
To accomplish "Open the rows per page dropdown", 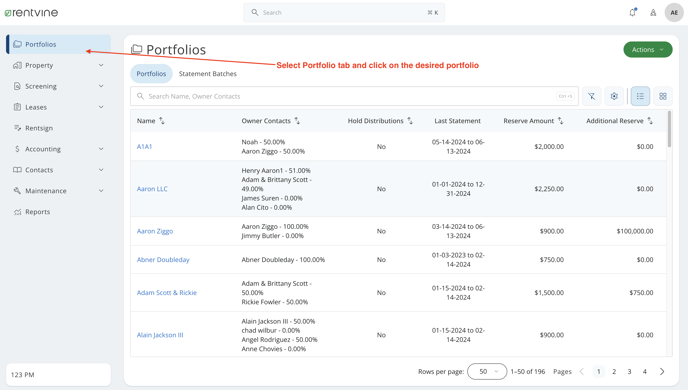I will [x=487, y=372].
